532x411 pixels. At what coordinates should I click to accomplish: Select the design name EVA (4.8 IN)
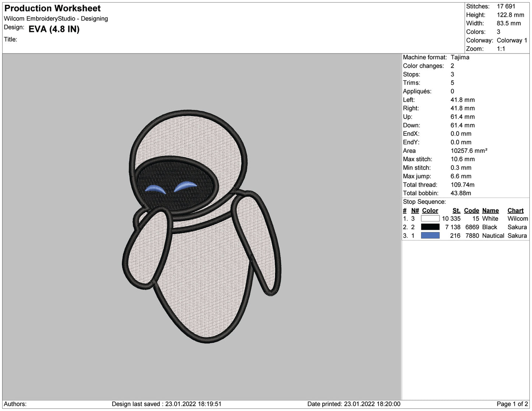[54, 29]
